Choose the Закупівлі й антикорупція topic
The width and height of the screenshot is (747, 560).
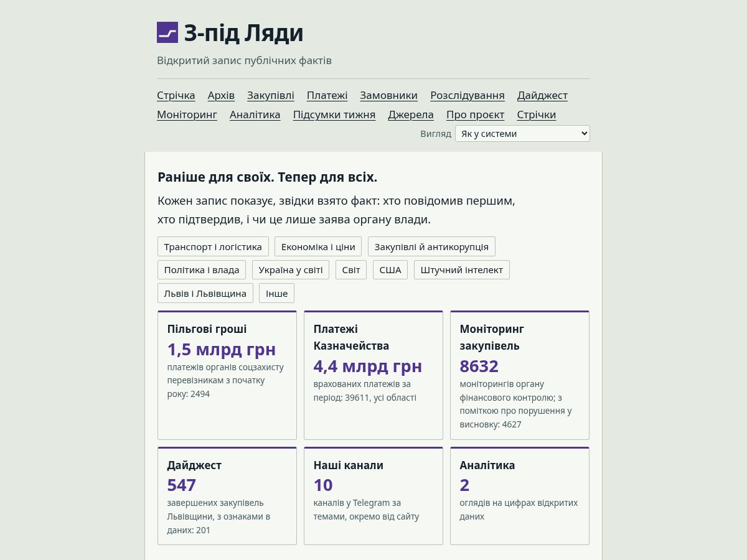tap(431, 246)
